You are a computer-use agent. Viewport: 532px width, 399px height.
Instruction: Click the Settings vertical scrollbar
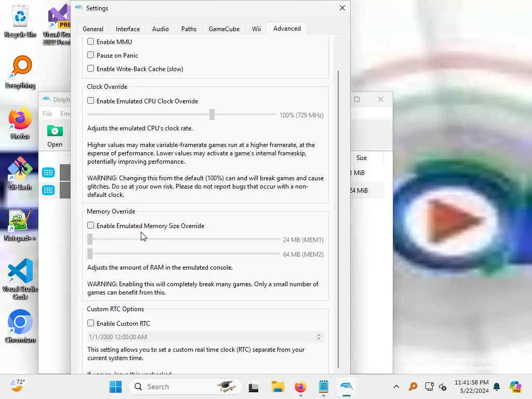[x=338, y=219]
